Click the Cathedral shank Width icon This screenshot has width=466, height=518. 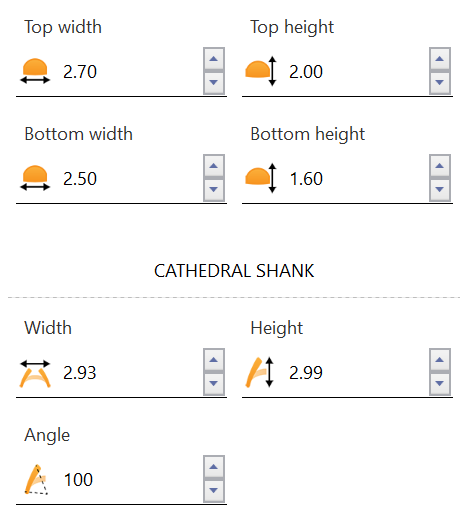35,373
